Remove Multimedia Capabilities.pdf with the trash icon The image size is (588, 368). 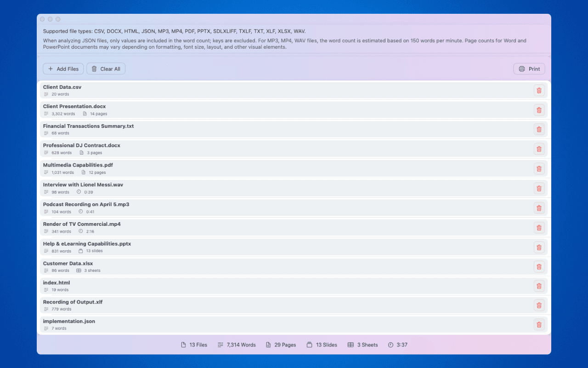(539, 168)
